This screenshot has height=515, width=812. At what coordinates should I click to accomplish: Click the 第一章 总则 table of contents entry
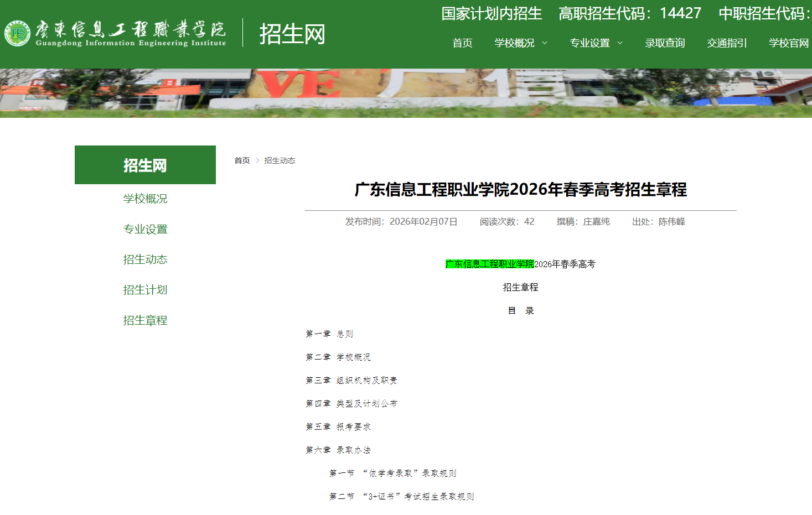tap(329, 334)
